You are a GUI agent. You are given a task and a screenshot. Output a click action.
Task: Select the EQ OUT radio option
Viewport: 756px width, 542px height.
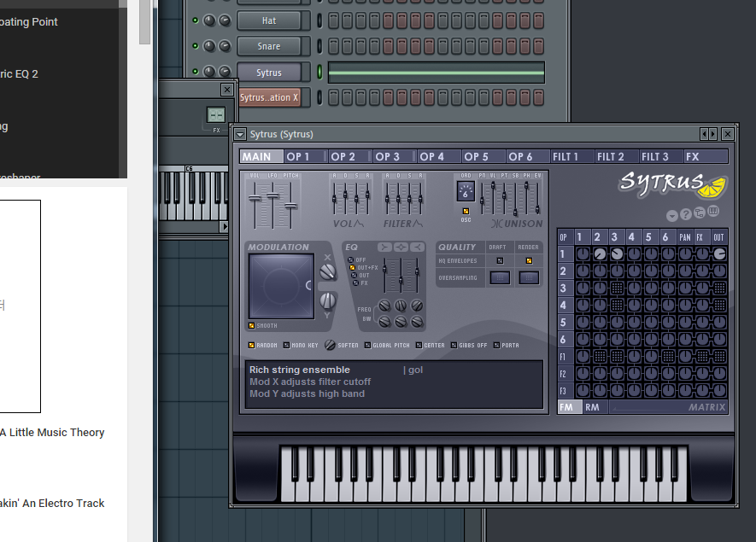(x=355, y=276)
